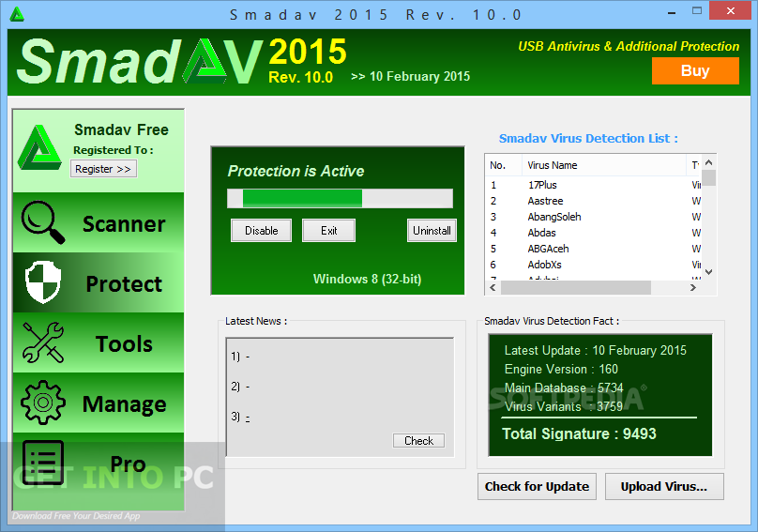Click Latest Update : 10 February 2015 text
This screenshot has height=532, width=758.
(595, 350)
